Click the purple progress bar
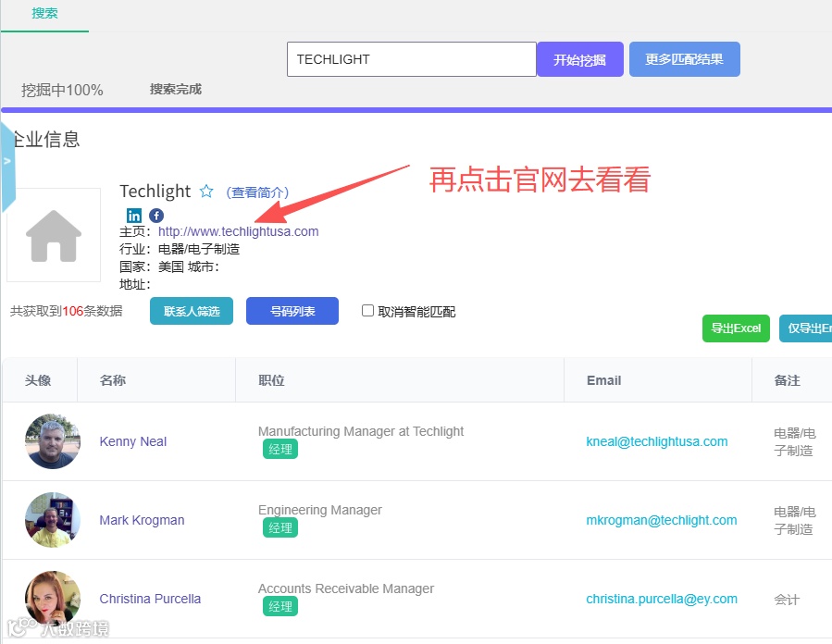The width and height of the screenshot is (832, 644). click(416, 110)
